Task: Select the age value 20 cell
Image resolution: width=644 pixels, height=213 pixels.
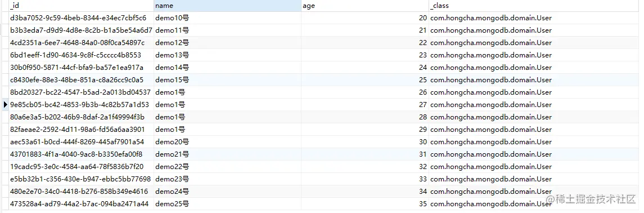Action: tap(364, 18)
